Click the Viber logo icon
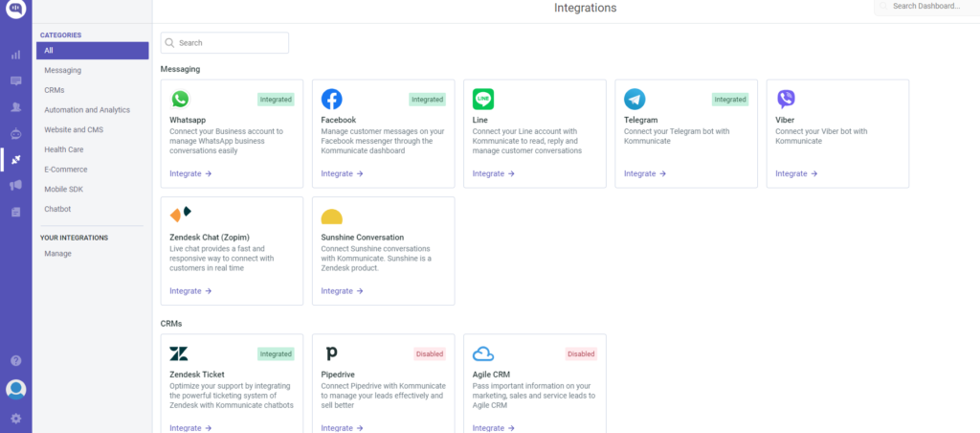The image size is (980, 433). point(786,99)
